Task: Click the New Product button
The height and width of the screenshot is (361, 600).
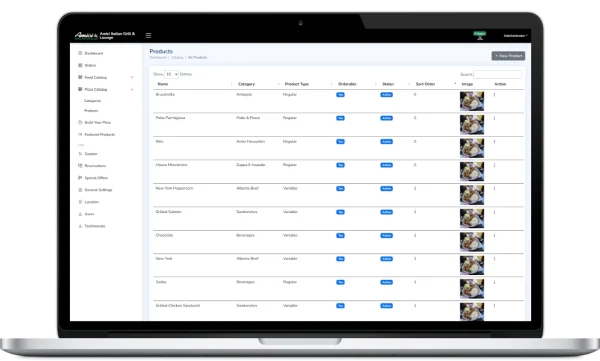Action: 508,56
